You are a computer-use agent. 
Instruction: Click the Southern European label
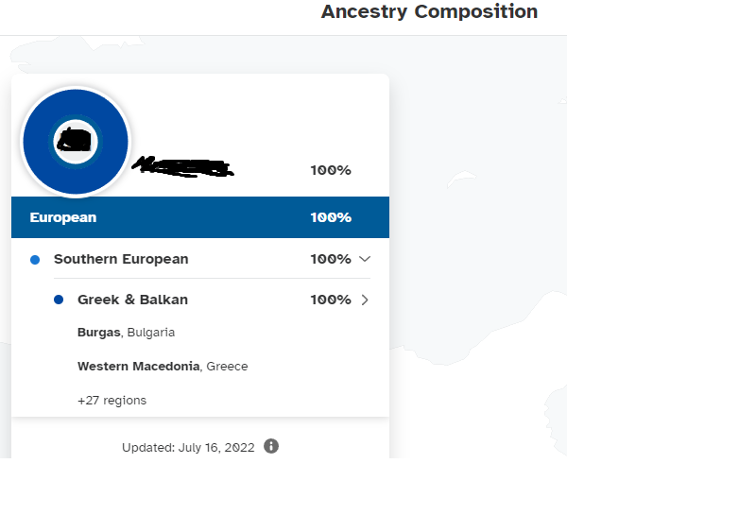coord(121,259)
